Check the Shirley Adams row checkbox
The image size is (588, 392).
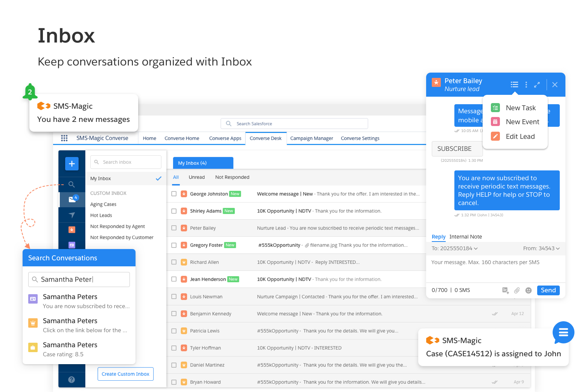pos(174,211)
